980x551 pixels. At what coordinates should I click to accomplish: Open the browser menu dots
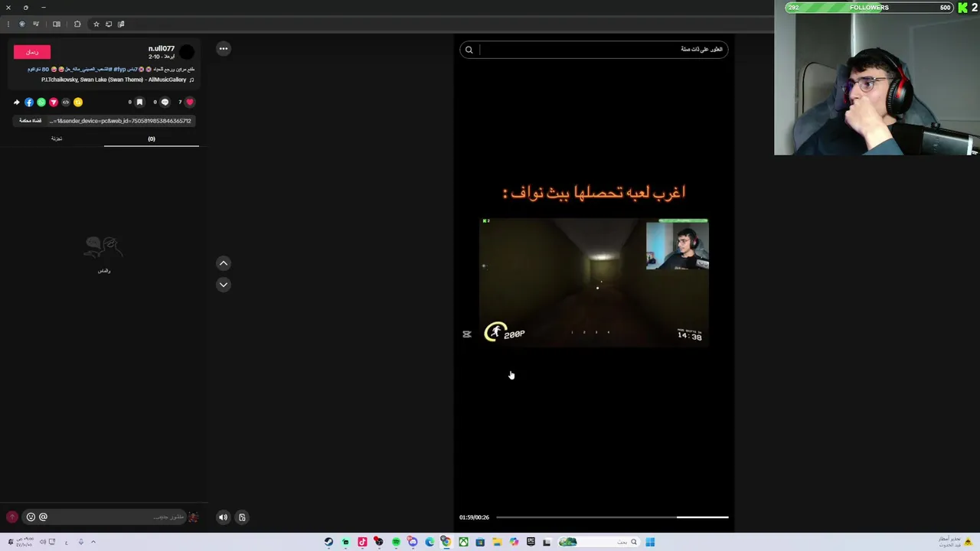coord(8,24)
